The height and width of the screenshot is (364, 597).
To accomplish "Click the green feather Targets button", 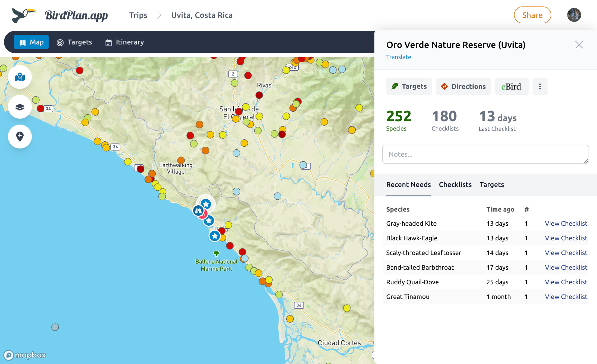I will (x=409, y=87).
